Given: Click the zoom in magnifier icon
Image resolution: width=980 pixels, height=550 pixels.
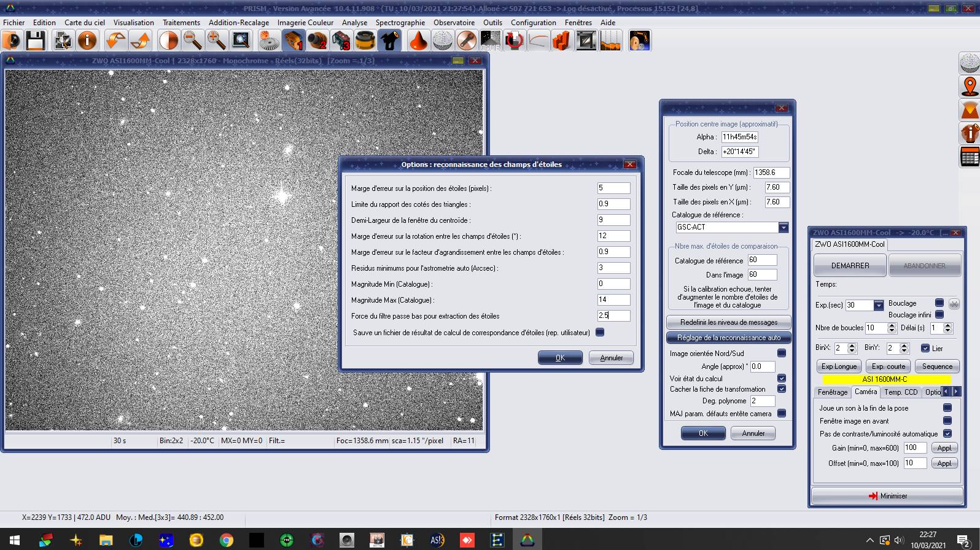Looking at the screenshot, I should 216,41.
